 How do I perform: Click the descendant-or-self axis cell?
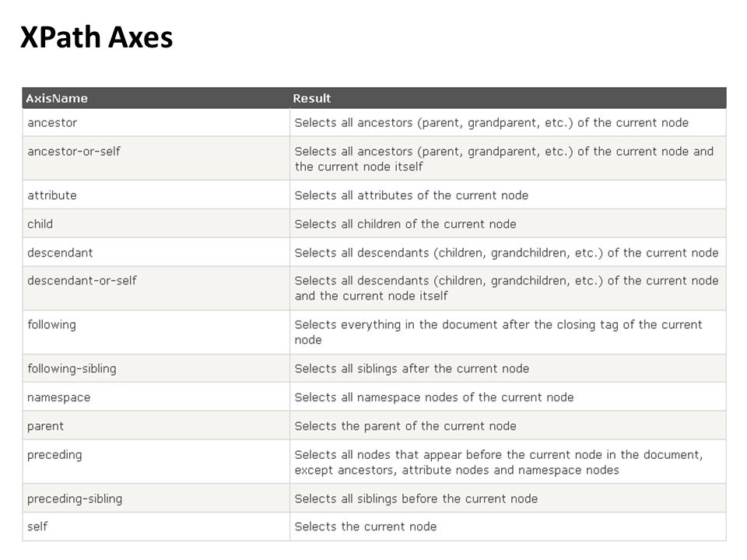coord(156,288)
